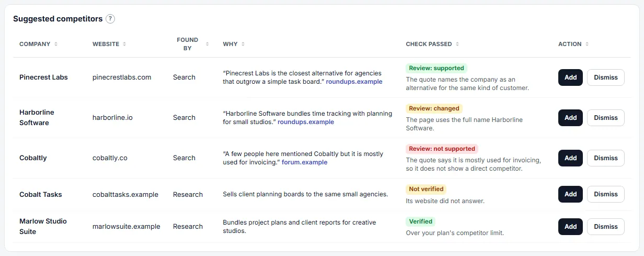
Task: Click the Why column header
Action: click(x=230, y=44)
